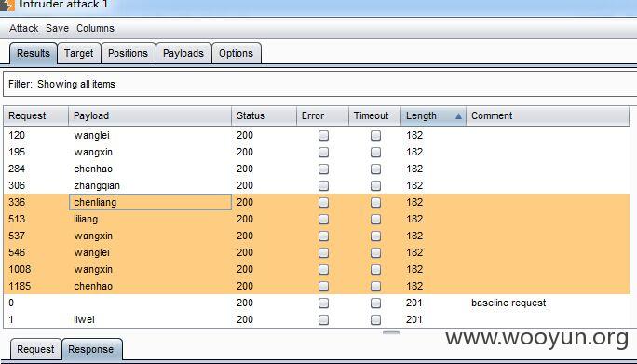The image size is (637, 364).
Task: Open the Columns menu
Action: point(95,28)
